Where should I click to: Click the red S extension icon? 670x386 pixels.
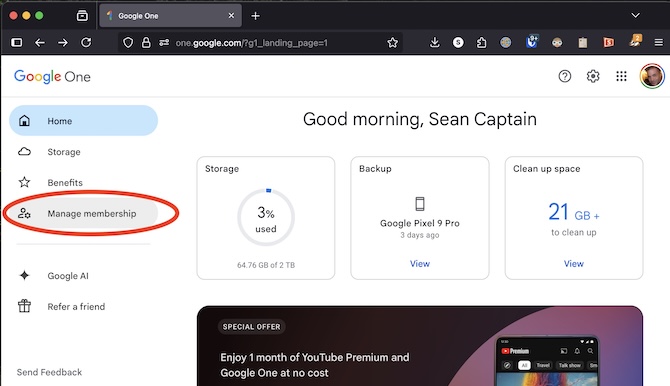coord(608,42)
